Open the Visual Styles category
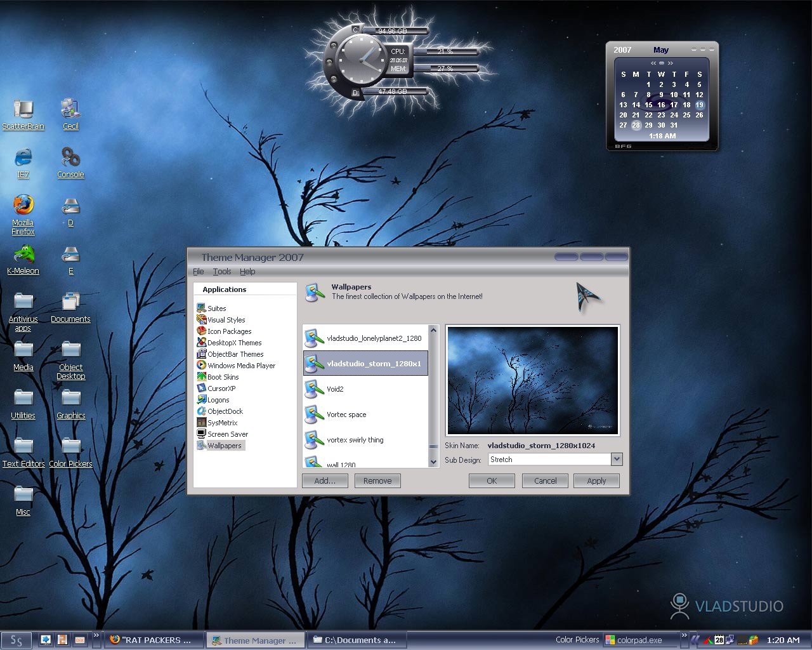Image resolution: width=812 pixels, height=650 pixels. (x=221, y=320)
